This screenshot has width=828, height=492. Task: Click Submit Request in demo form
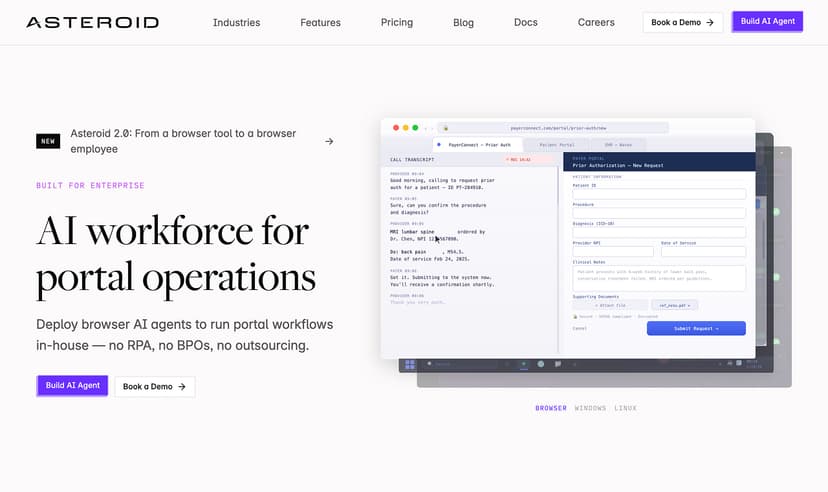pyautogui.click(x=696, y=328)
